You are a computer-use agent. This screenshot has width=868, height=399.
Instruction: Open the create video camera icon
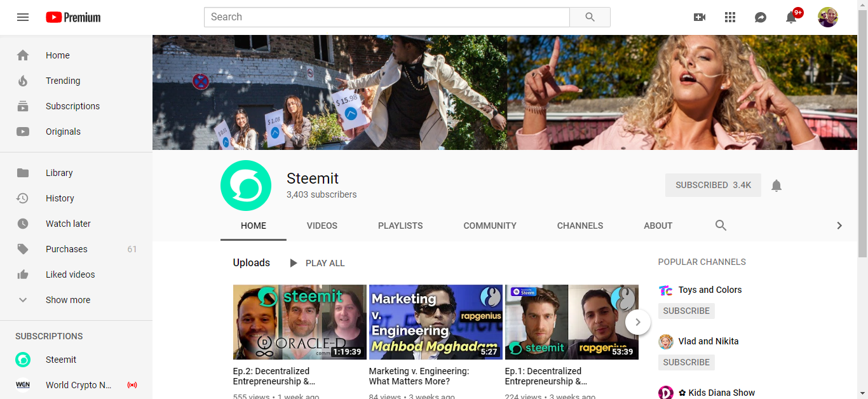[700, 17]
